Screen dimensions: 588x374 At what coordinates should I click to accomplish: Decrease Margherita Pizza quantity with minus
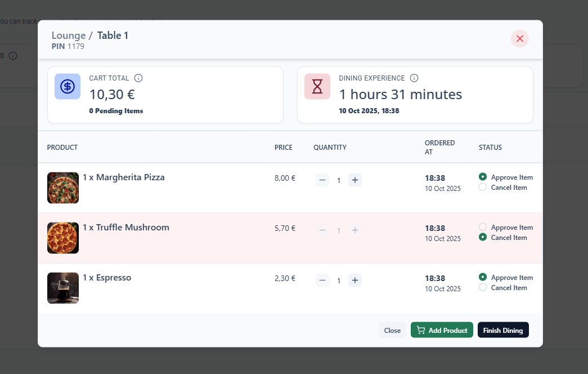322,180
